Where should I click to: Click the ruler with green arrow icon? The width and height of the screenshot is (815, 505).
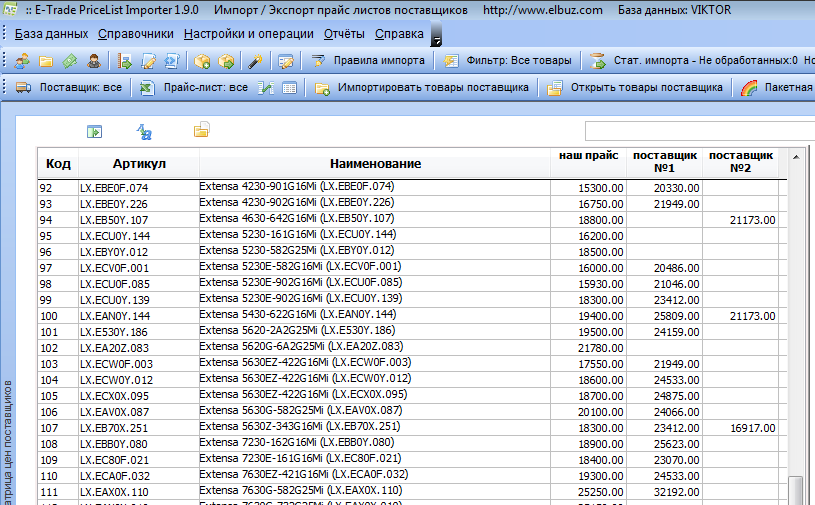pyautogui.click(x=125, y=61)
